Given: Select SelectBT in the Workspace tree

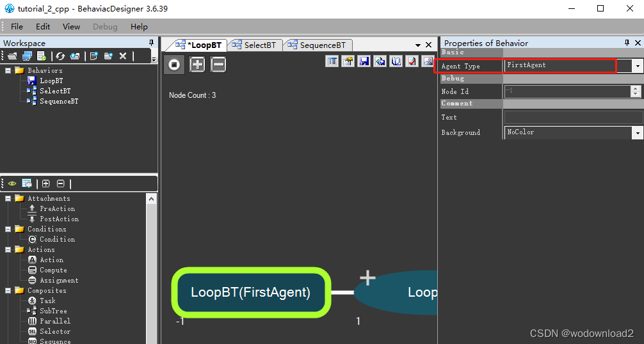Looking at the screenshot, I should click(55, 91).
